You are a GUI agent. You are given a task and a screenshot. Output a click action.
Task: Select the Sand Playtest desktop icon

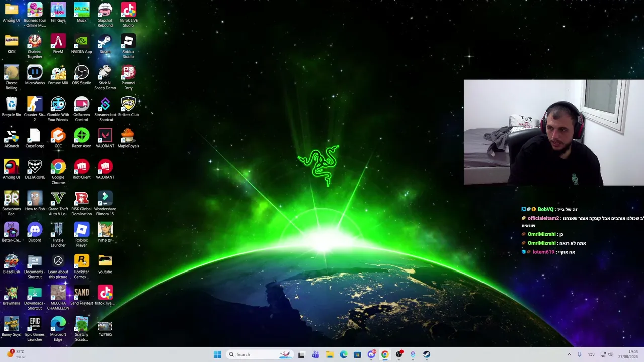[x=82, y=296]
